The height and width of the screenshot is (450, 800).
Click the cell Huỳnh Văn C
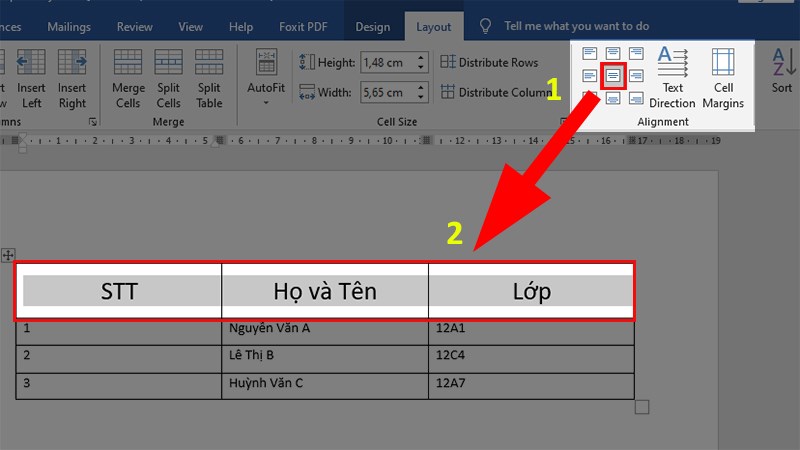325,386
